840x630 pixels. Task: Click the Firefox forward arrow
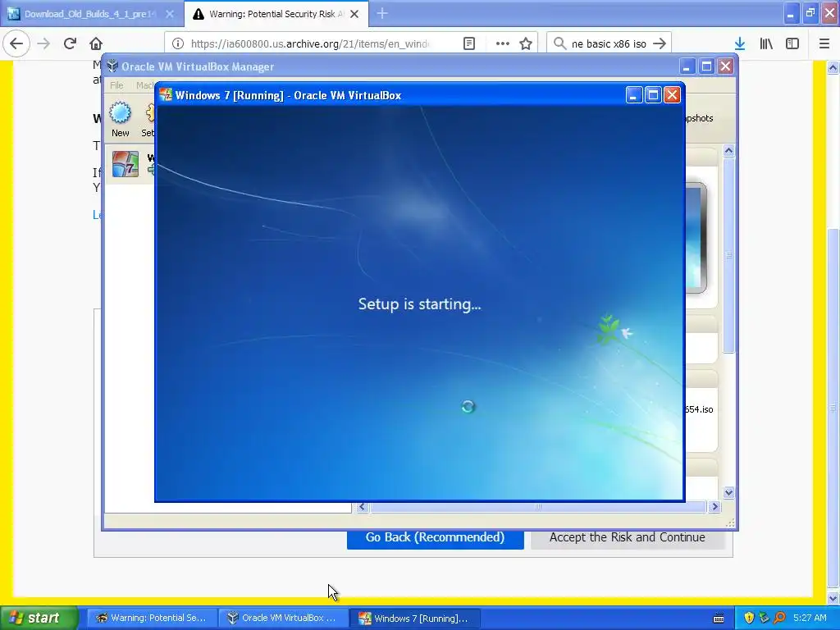[43, 43]
